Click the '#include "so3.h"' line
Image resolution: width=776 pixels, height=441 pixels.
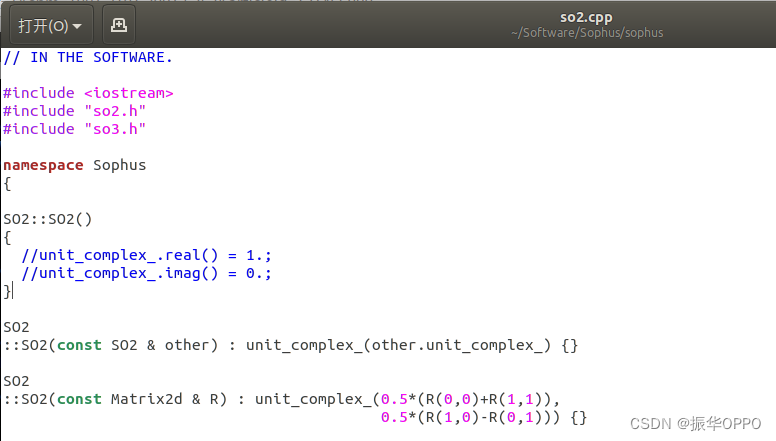[x=75, y=129]
